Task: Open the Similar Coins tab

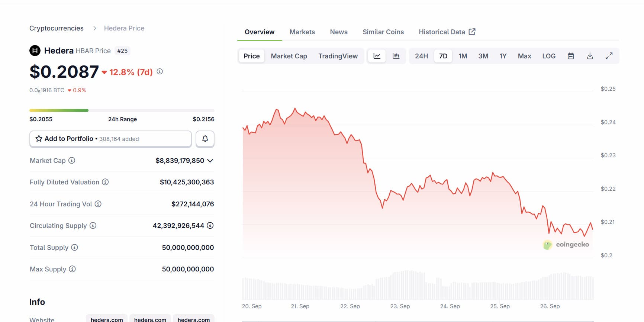Action: pos(383,32)
